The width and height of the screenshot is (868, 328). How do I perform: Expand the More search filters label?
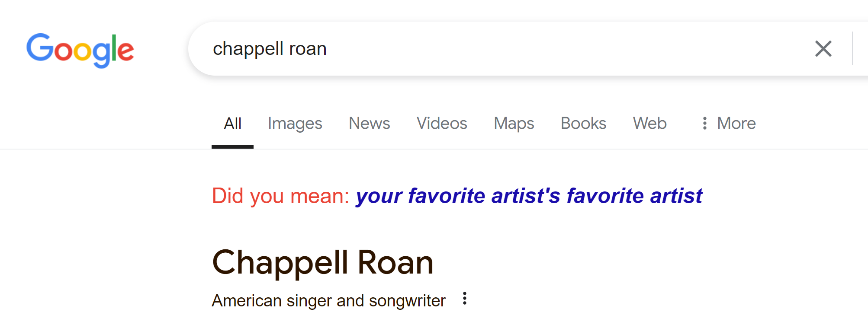tap(736, 124)
